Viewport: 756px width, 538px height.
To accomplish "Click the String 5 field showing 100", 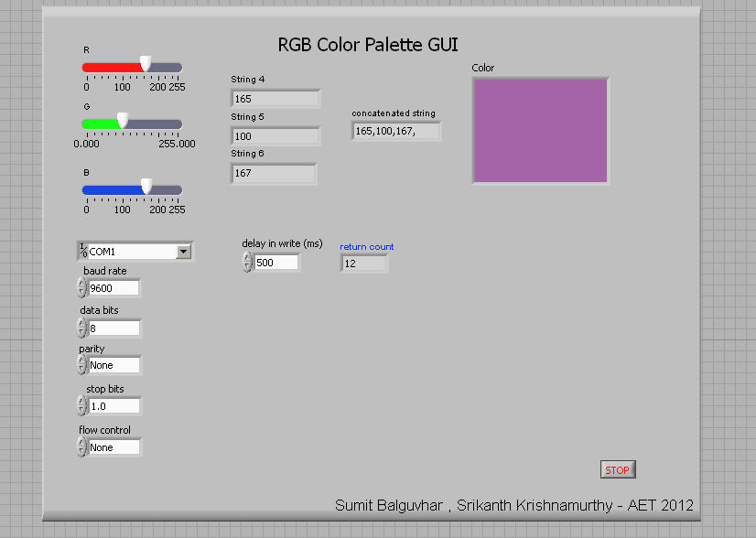I will click(275, 136).
